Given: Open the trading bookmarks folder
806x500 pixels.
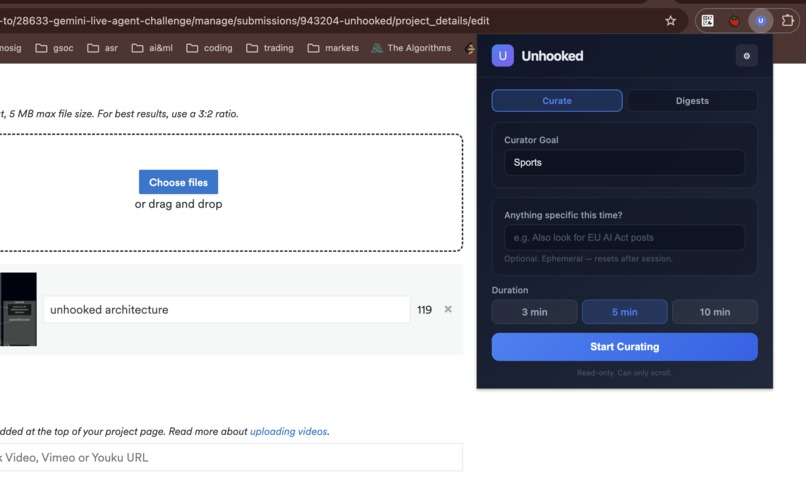Looking at the screenshot, I should point(269,48).
